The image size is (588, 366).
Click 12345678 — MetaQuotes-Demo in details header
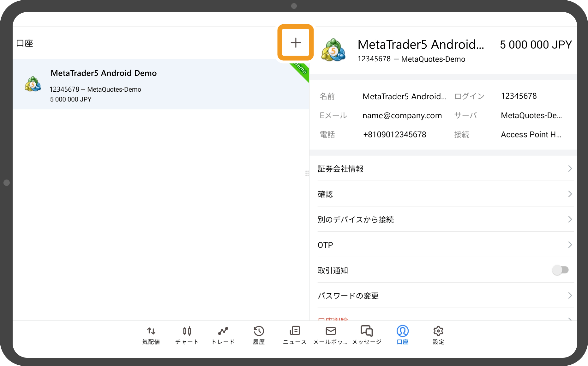[411, 59]
